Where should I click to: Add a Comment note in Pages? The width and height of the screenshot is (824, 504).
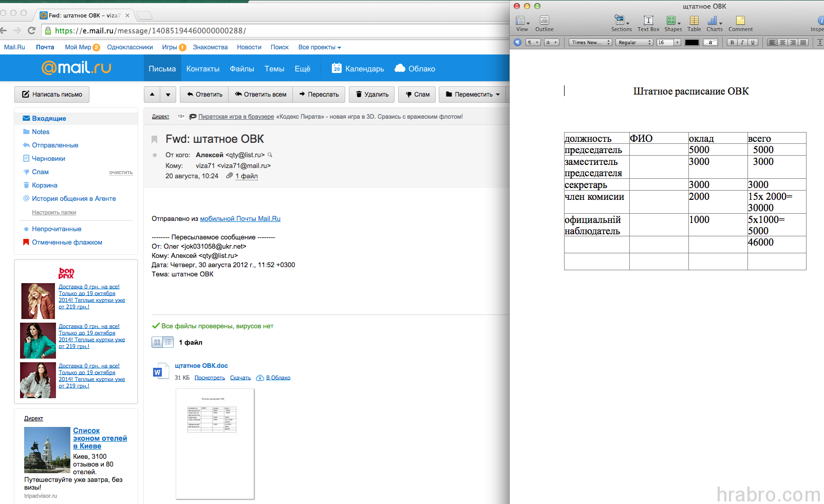(740, 21)
